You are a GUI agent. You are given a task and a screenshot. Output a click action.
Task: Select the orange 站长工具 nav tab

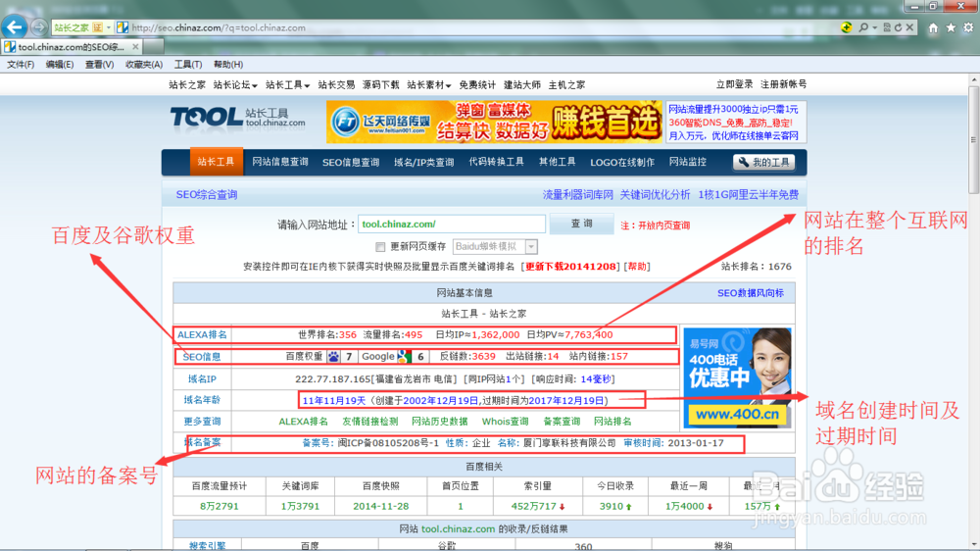pyautogui.click(x=216, y=162)
